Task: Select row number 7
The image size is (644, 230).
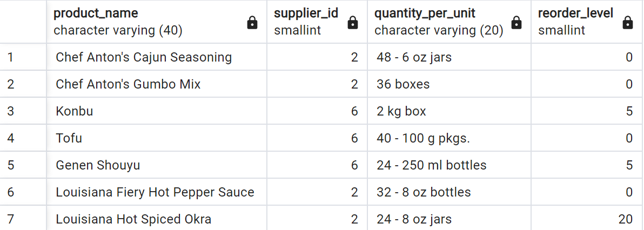Action: tap(23, 218)
